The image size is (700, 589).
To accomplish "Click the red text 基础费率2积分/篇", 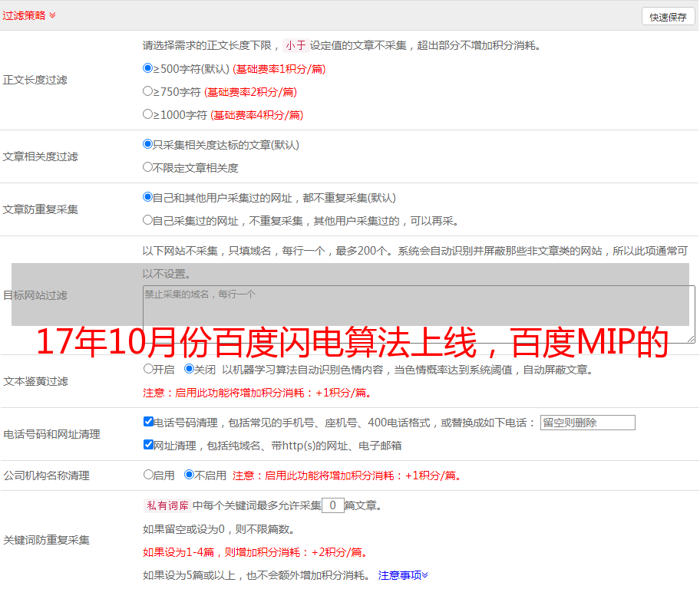I will [250, 92].
